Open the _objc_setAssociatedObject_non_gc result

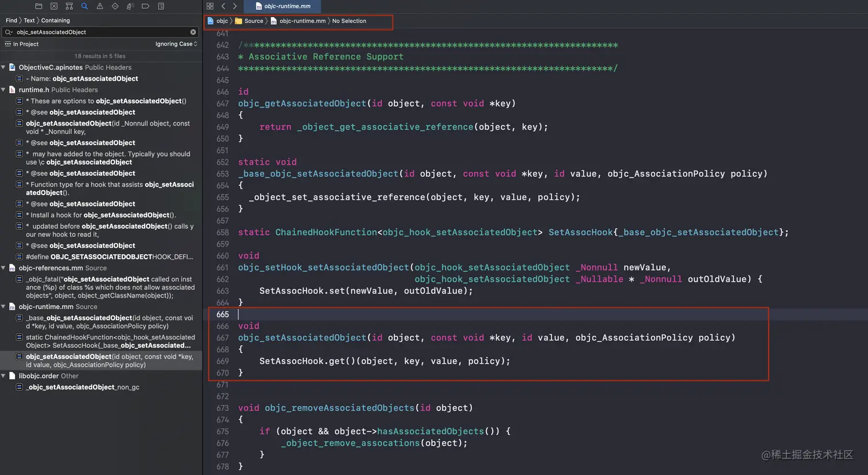(x=101, y=387)
